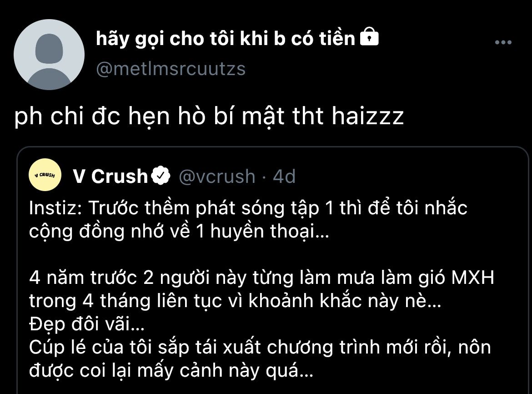Open profile via name 'hãy gọi cho tôi khi b có tiền'
Screen dimensions: 532x394
225,38
